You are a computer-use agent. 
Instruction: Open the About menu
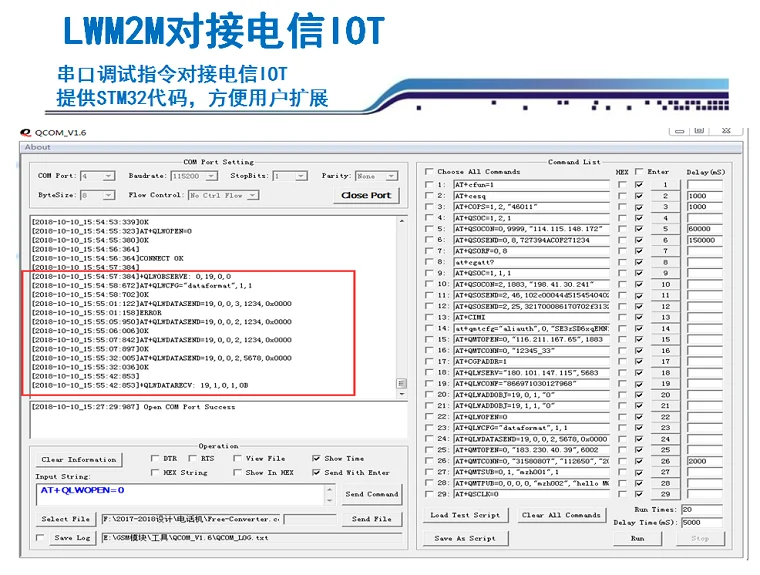37,147
